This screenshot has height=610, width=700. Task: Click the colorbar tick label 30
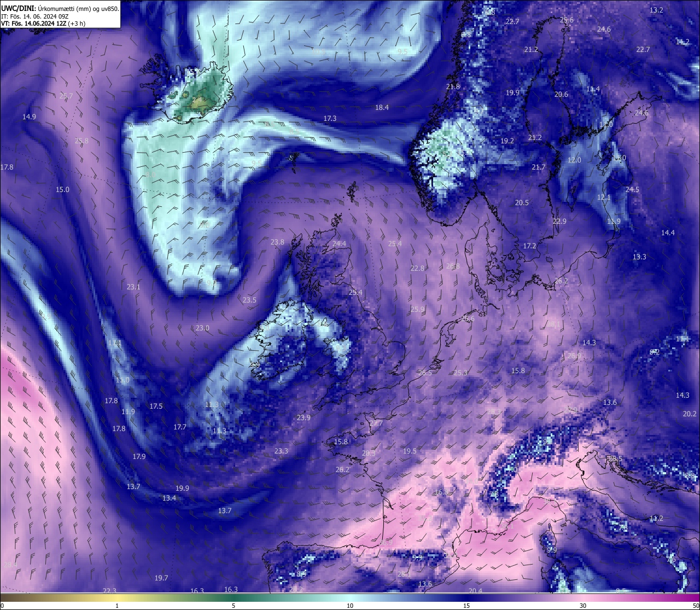point(583,606)
